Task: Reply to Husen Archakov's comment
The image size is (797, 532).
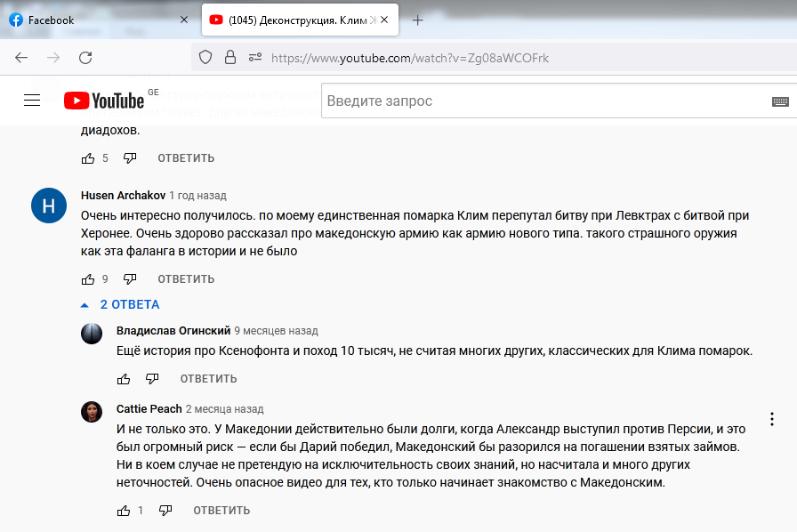Action: click(186, 279)
